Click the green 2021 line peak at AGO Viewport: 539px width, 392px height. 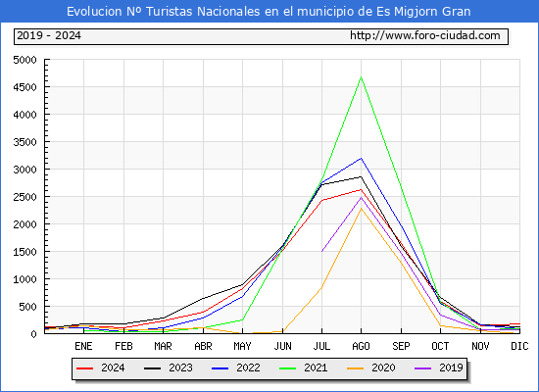[361, 77]
